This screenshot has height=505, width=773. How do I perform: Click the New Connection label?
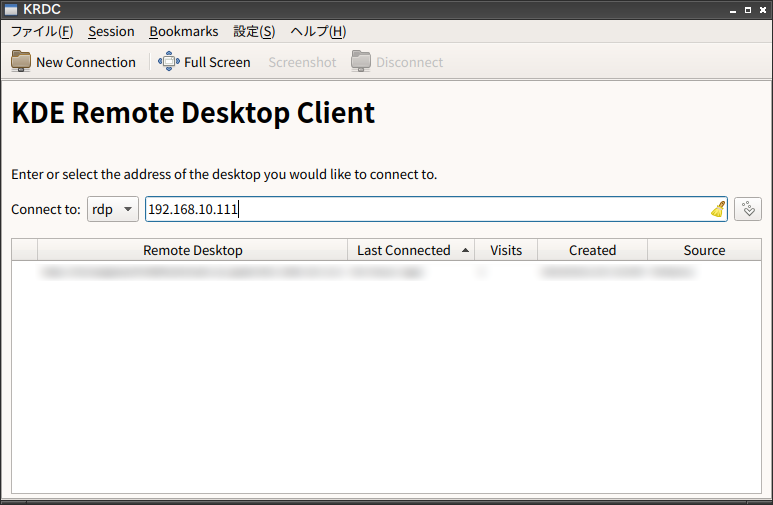point(86,62)
